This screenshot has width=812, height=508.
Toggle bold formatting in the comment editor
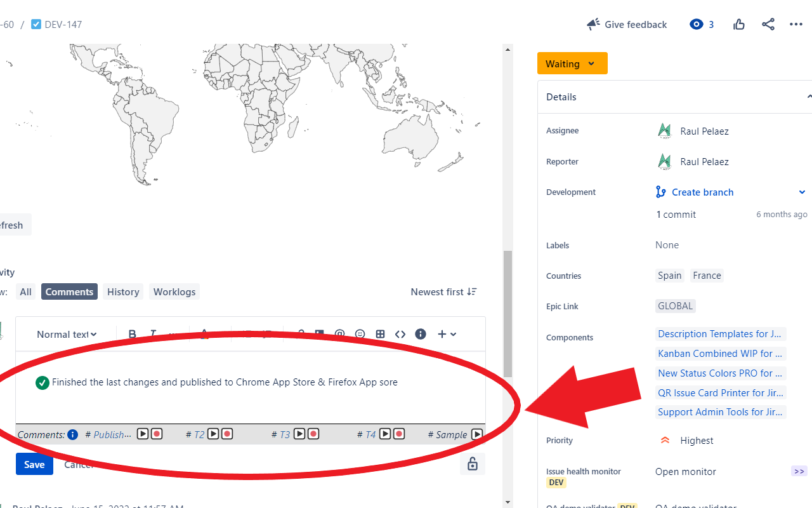click(x=133, y=334)
